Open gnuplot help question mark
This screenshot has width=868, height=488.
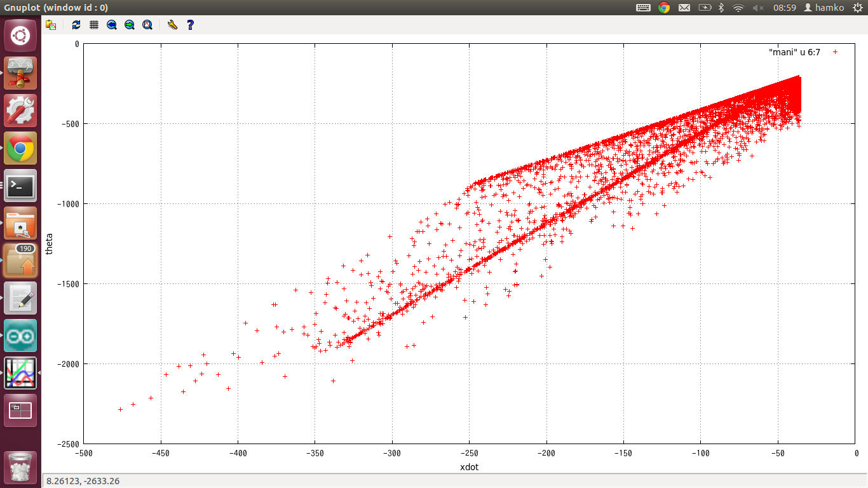pyautogui.click(x=190, y=25)
